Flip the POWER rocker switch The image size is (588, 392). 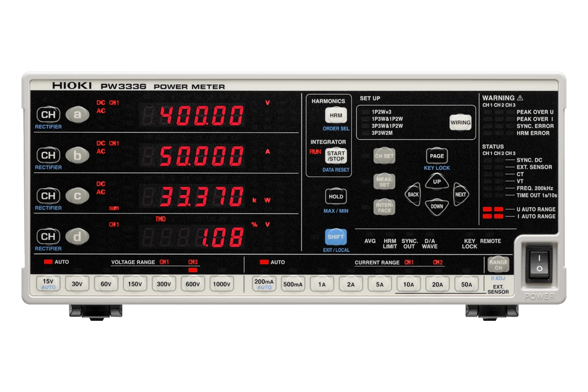tap(539, 264)
